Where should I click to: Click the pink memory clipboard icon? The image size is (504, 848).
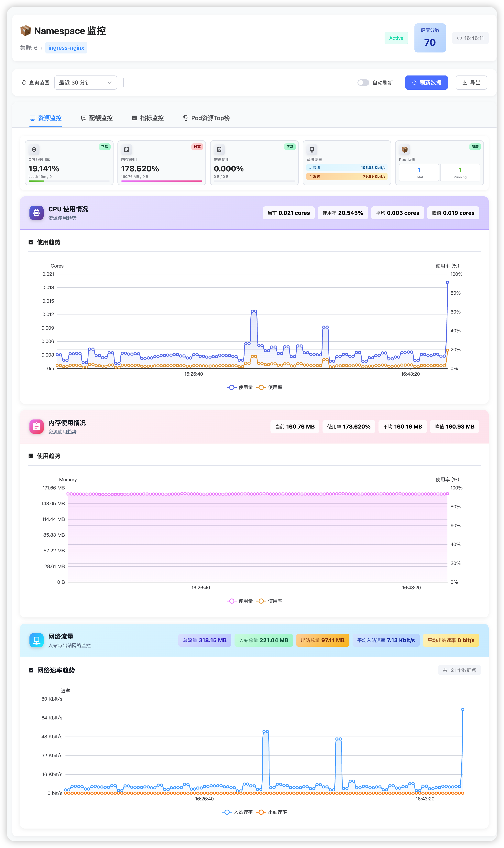coord(36,426)
